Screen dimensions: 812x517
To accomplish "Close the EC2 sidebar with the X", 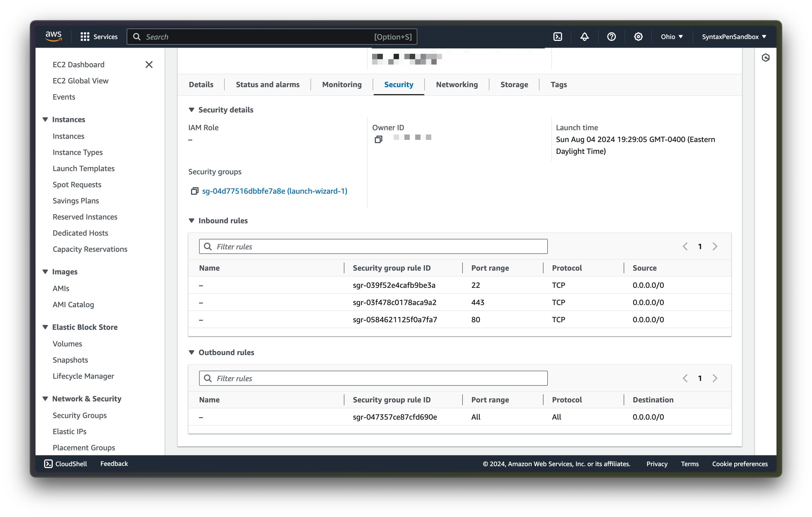I will click(149, 64).
